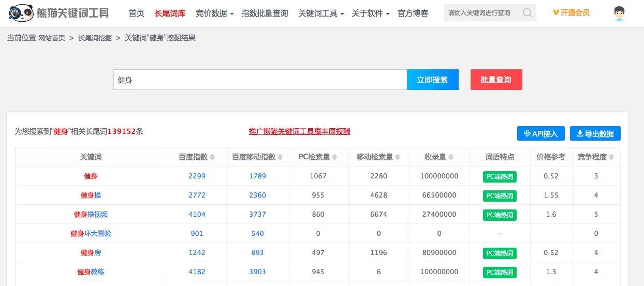Click the price reference value 1.3
644x286 pixels.
(551, 272)
